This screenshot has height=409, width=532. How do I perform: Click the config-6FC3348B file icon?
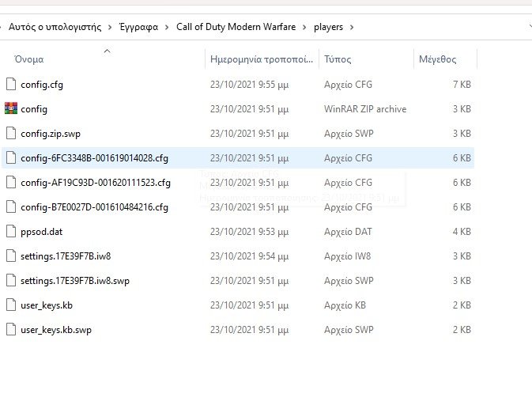click(x=11, y=158)
